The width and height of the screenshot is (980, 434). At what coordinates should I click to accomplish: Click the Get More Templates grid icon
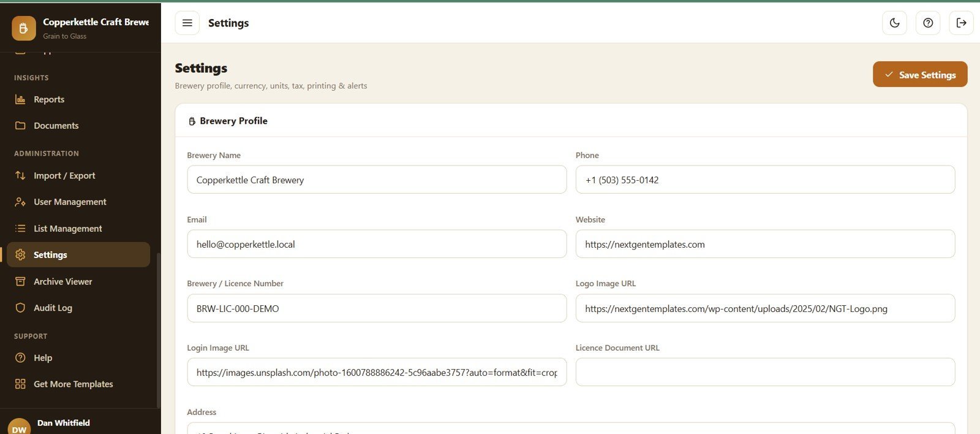point(20,384)
